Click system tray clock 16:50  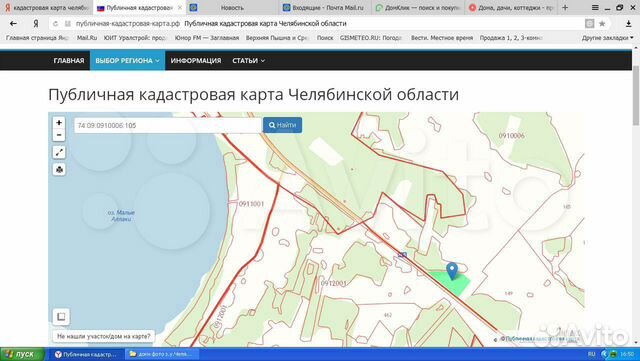click(627, 354)
